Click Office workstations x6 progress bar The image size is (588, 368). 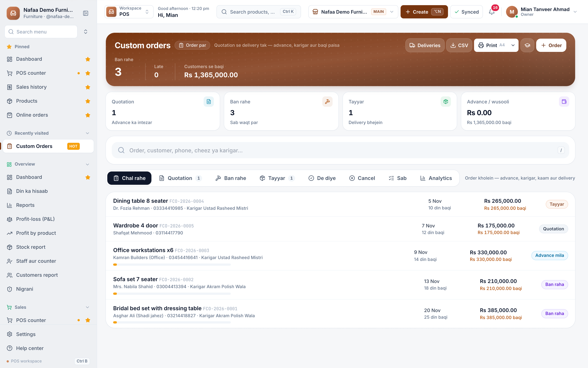coord(172,265)
